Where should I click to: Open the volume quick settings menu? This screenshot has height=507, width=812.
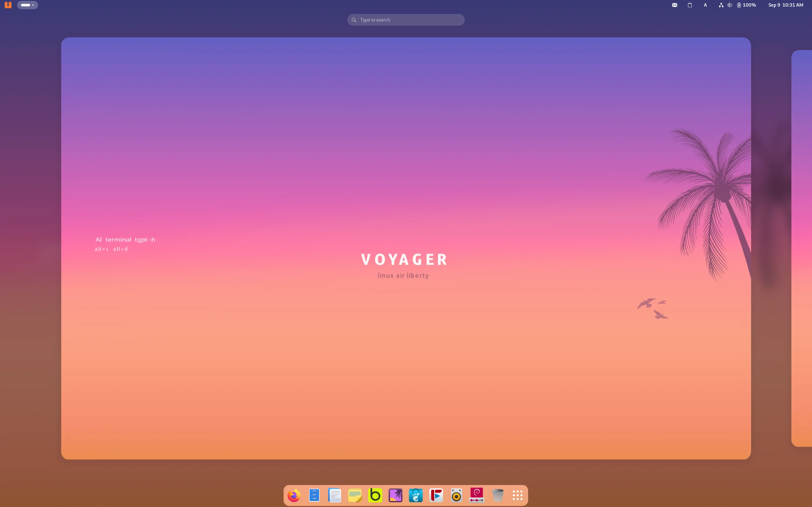730,5
